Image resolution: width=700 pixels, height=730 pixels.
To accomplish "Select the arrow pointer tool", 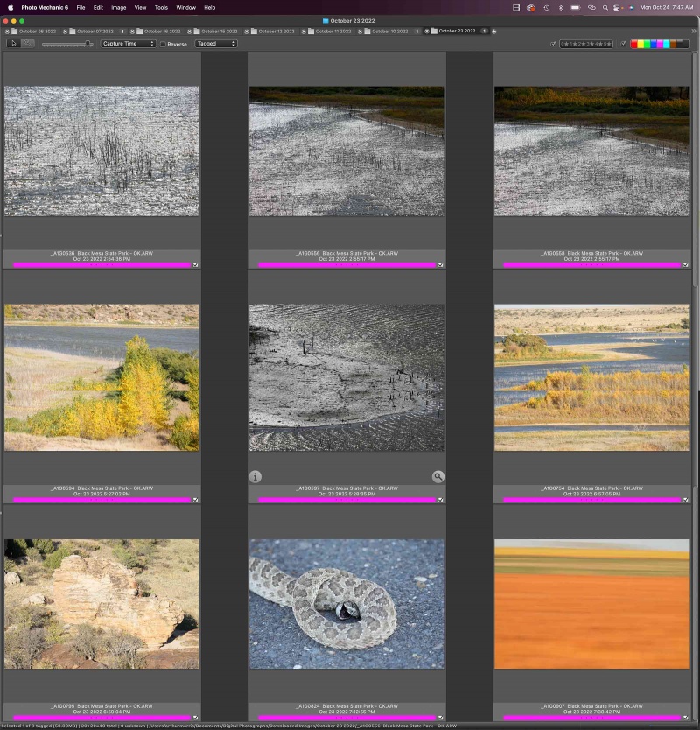I will point(14,43).
